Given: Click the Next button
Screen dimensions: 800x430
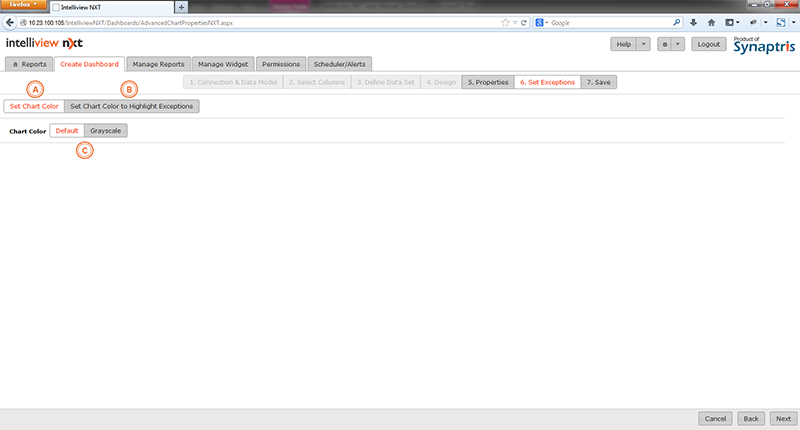Looking at the screenshot, I should point(783,418).
